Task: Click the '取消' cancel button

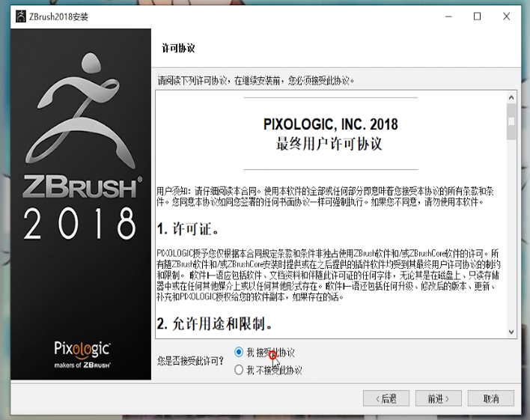Action: point(491,398)
